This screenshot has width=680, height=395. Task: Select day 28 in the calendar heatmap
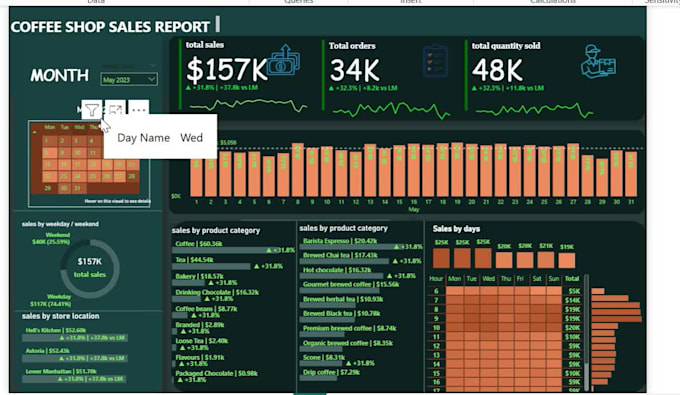pyautogui.click(x=132, y=176)
